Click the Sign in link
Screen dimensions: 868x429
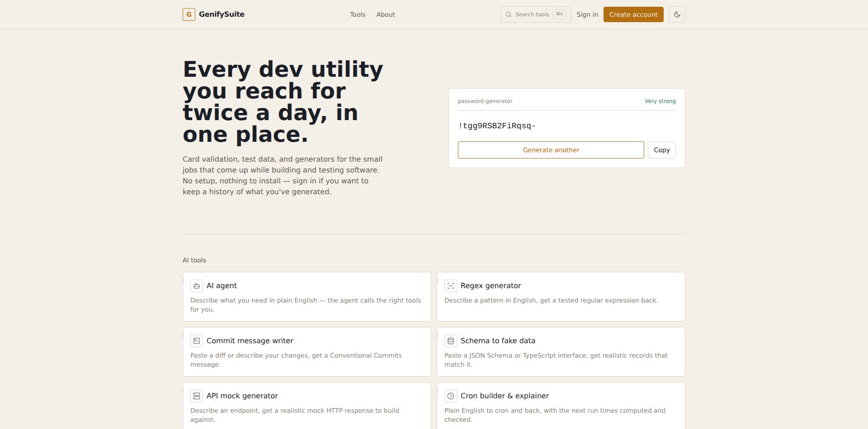[587, 14]
